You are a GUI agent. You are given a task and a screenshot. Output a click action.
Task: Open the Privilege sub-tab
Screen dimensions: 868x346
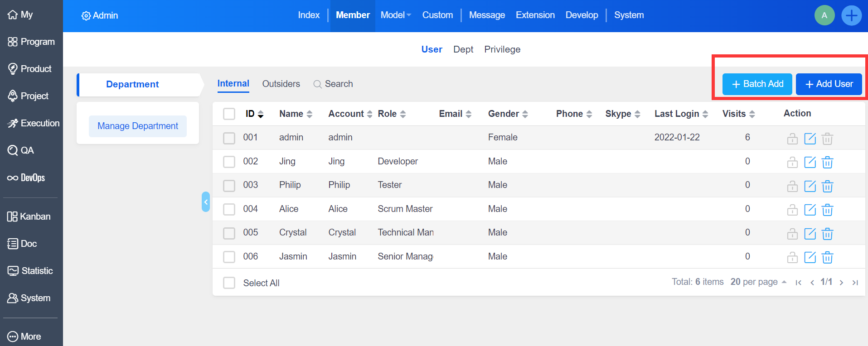click(502, 49)
